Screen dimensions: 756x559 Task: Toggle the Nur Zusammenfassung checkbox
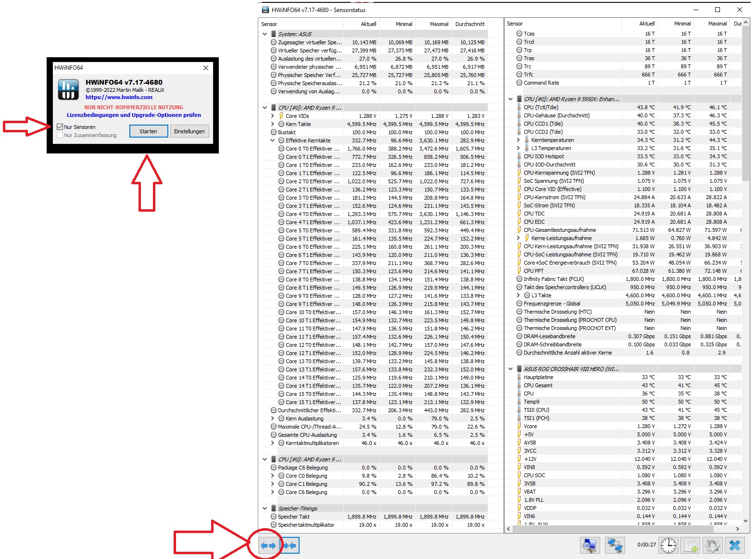tap(60, 135)
